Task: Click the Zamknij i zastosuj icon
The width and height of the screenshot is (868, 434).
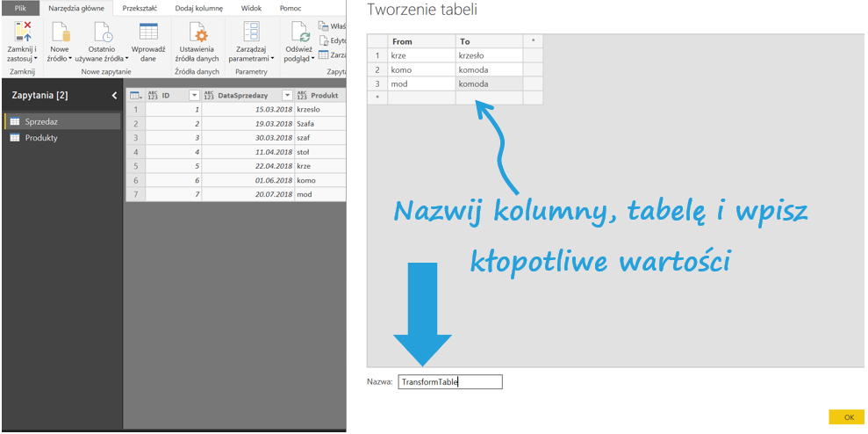Action: pyautogui.click(x=22, y=33)
